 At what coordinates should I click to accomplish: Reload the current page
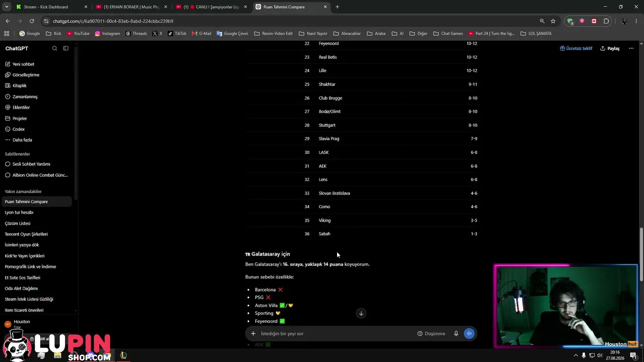coord(32,21)
